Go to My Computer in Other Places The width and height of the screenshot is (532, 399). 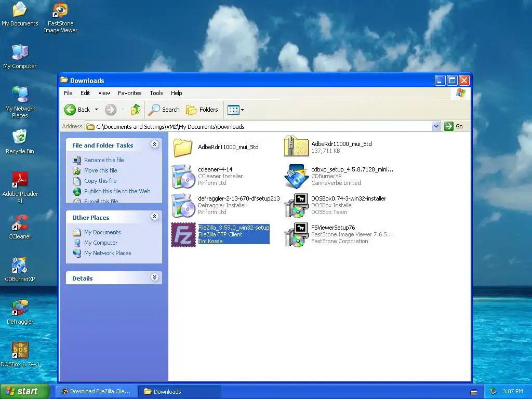(x=100, y=243)
